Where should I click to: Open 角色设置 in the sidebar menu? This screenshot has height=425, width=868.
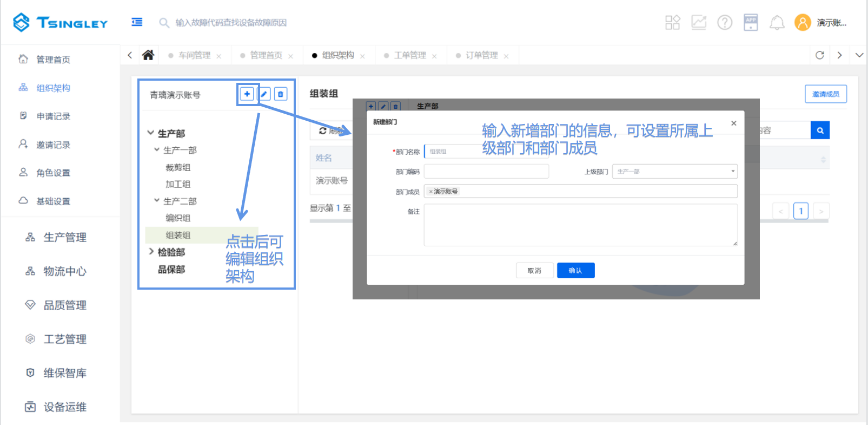(53, 173)
